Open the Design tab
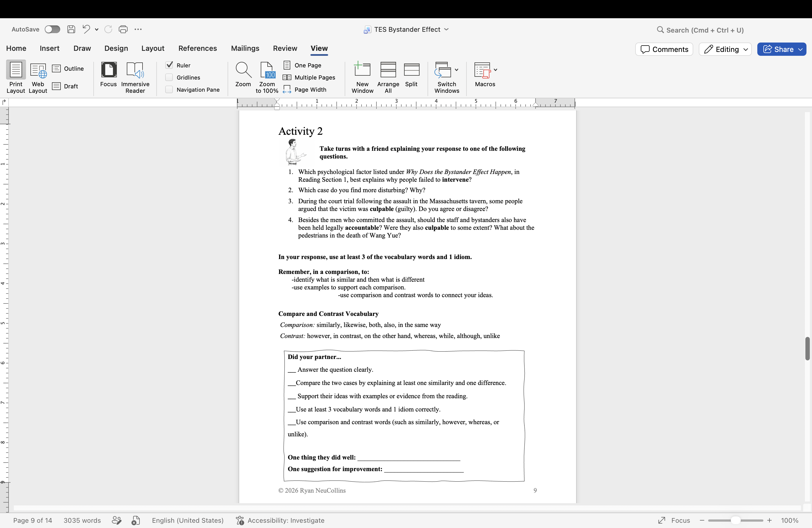This screenshot has height=528, width=812. 116,48
